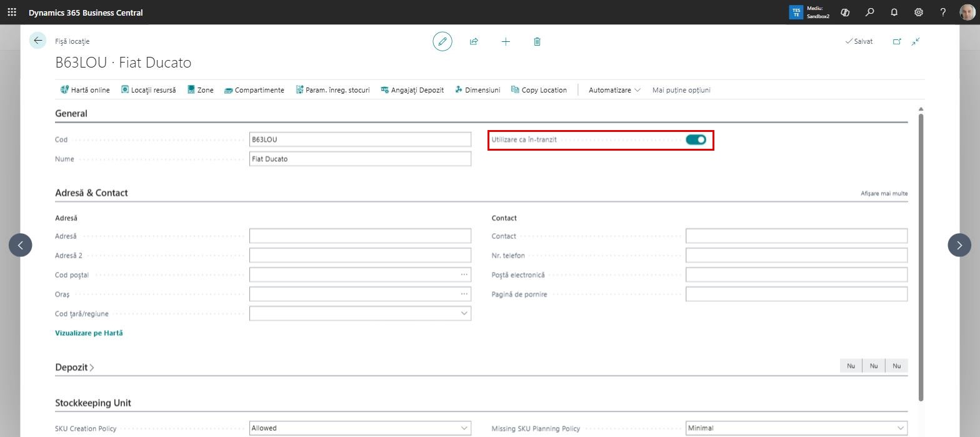The image size is (980, 437).
Task: Open the share icon menu
Action: click(x=474, y=41)
